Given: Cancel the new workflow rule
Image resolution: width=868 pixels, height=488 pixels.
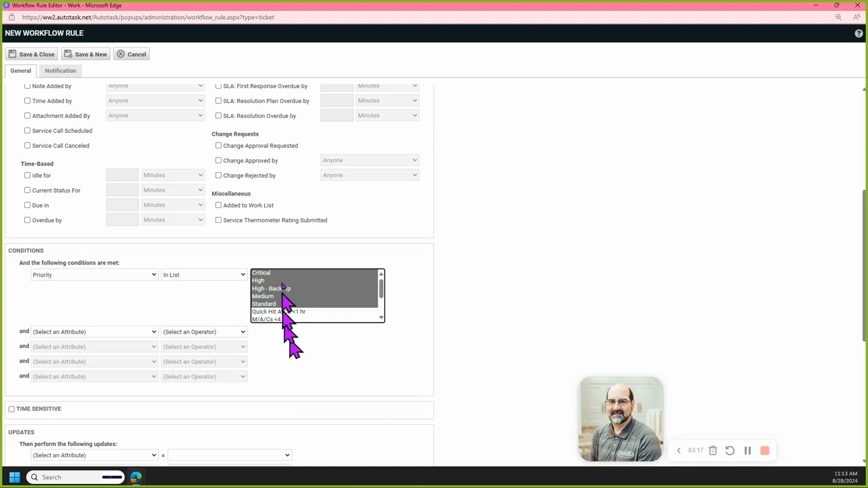Looking at the screenshot, I should tap(132, 54).
